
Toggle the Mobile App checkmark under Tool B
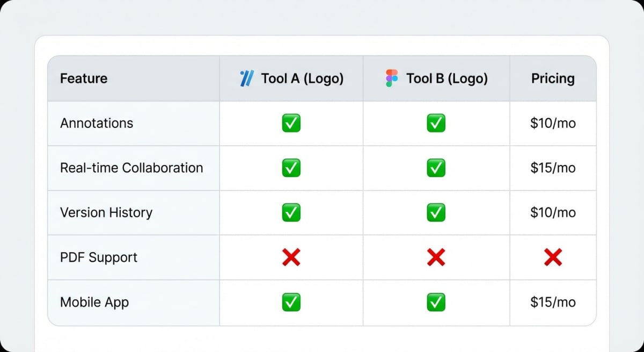[436, 302]
